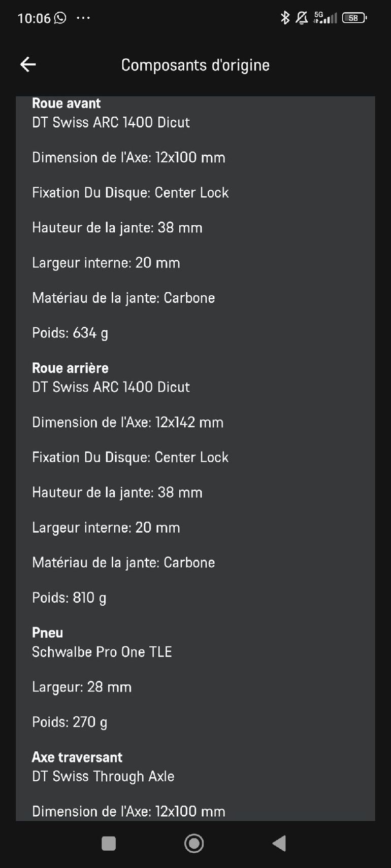
Task: Tap the back arrow icon
Action: click(28, 64)
